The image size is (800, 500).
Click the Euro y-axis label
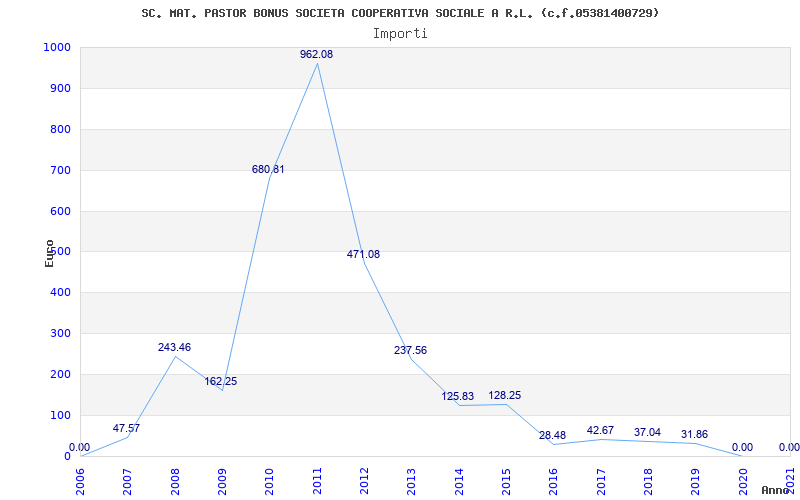49,253
